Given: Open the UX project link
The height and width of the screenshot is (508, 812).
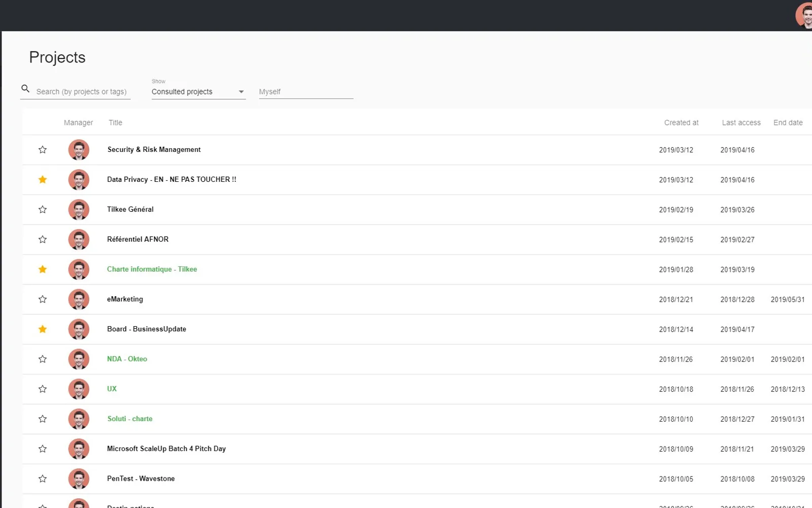Looking at the screenshot, I should (112, 389).
